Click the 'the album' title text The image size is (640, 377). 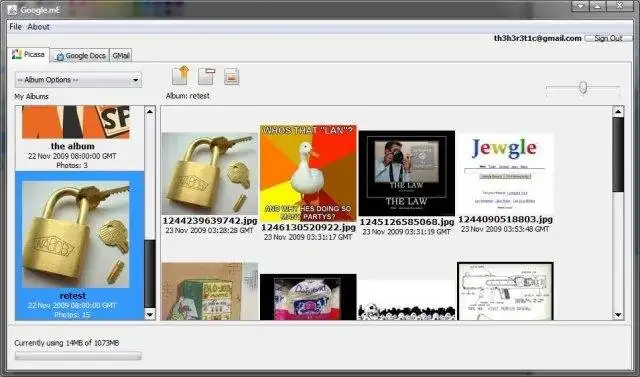(x=73, y=146)
